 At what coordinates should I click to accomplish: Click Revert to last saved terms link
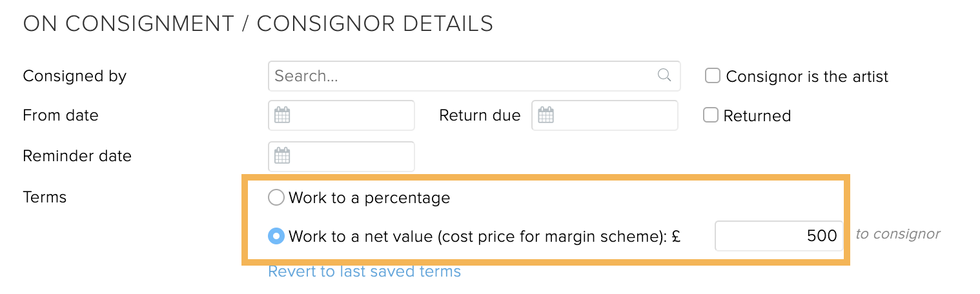point(364,271)
